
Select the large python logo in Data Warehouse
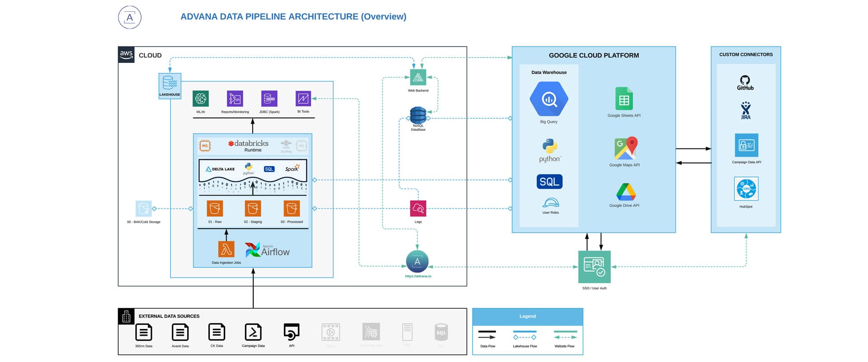(x=550, y=151)
